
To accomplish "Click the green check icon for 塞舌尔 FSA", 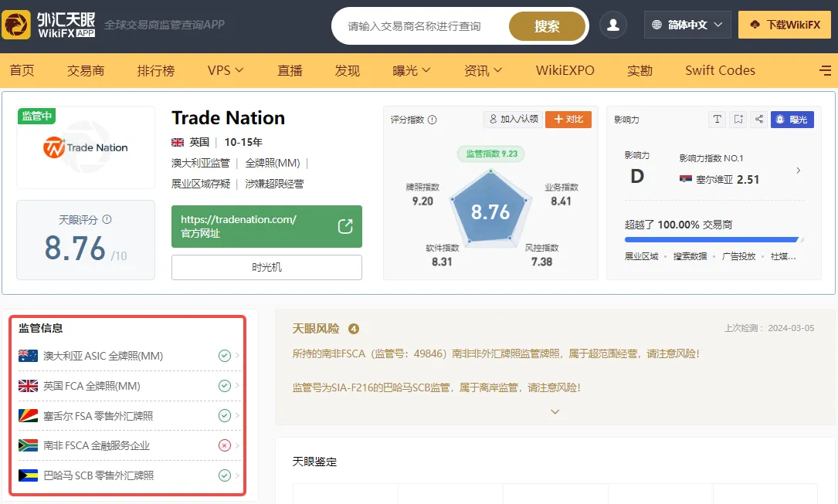I will (225, 415).
